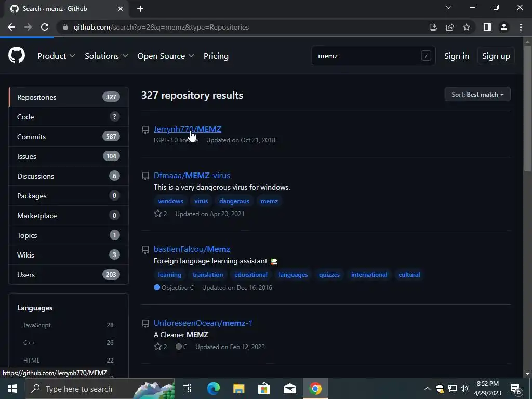532x399 pixels.
Task: Launch Microsoft Edge from taskbar
Action: coord(214,389)
